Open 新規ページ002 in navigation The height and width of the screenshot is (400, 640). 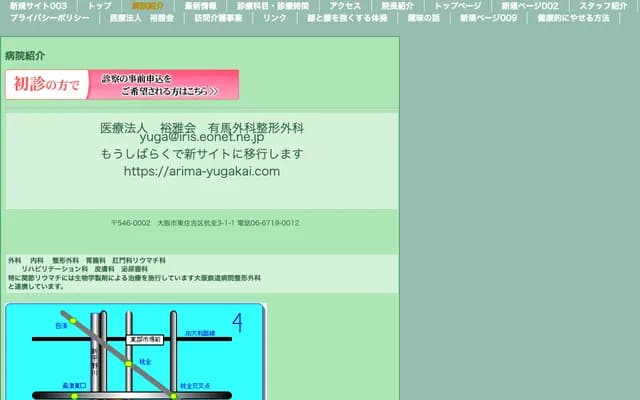coord(530,6)
